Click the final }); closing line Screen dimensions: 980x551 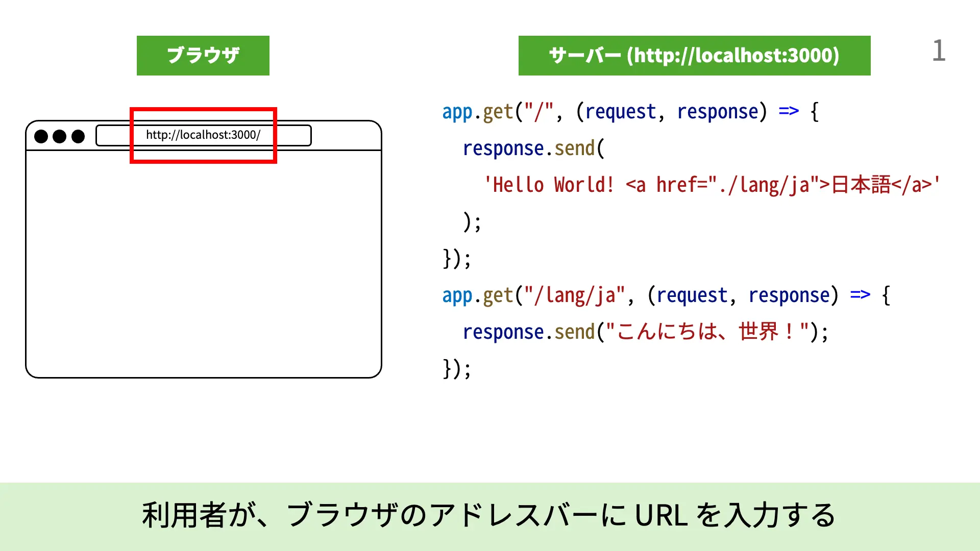tap(456, 368)
